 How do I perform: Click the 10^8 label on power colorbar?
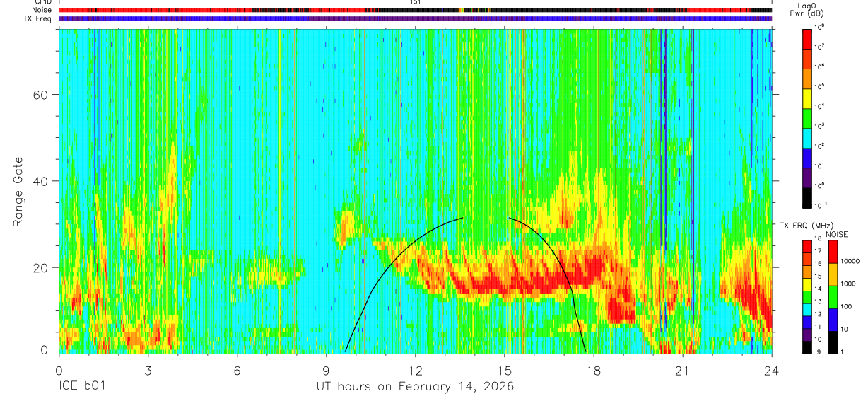coord(820,26)
